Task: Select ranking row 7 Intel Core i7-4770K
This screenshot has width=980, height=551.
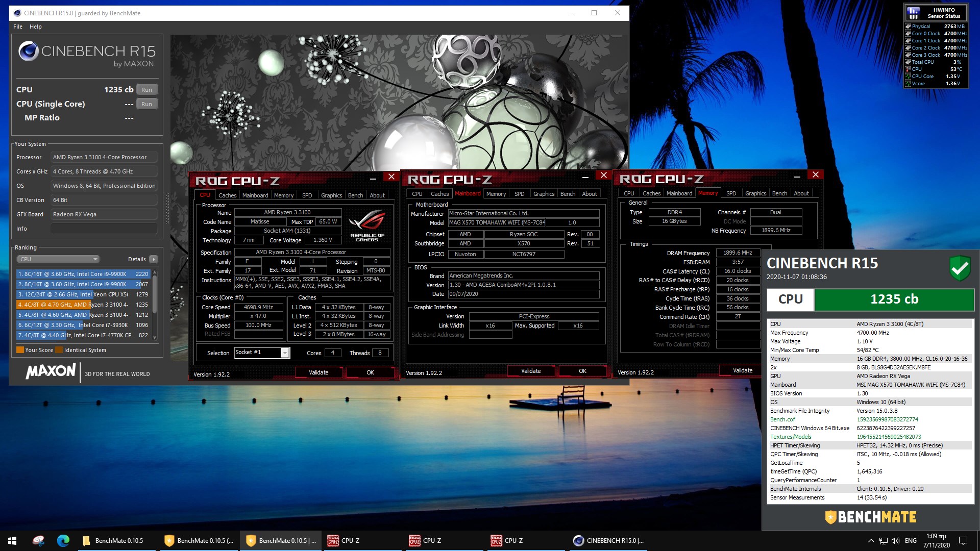Action: (83, 335)
